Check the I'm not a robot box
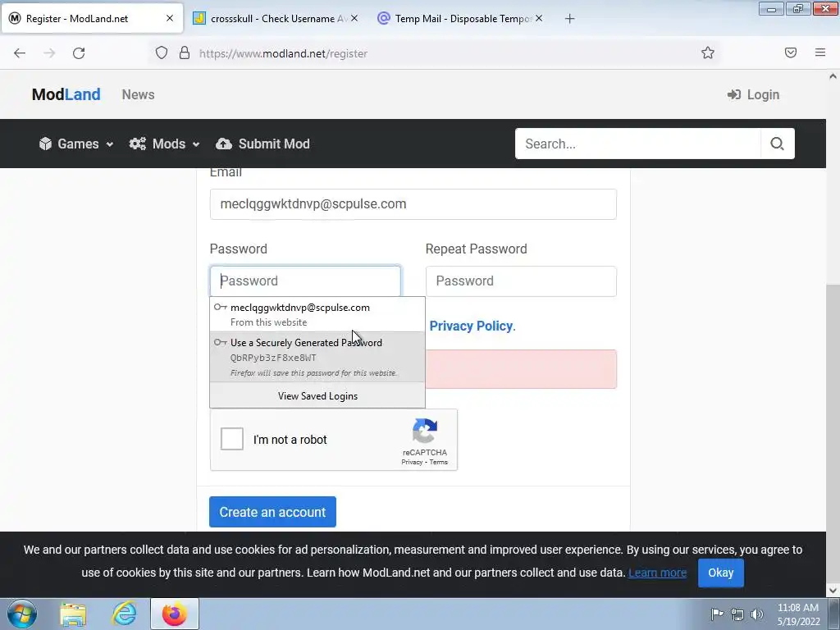The height and width of the screenshot is (630, 840). [x=232, y=439]
